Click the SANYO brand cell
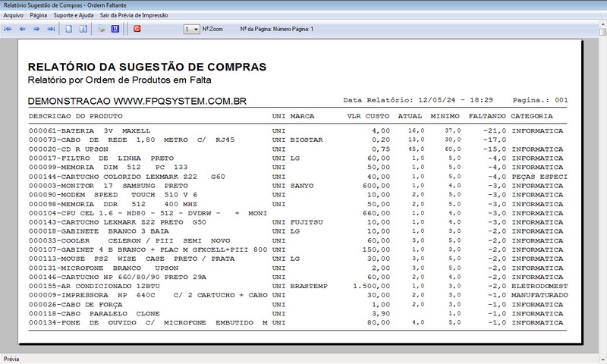The image size is (607, 364). (302, 186)
